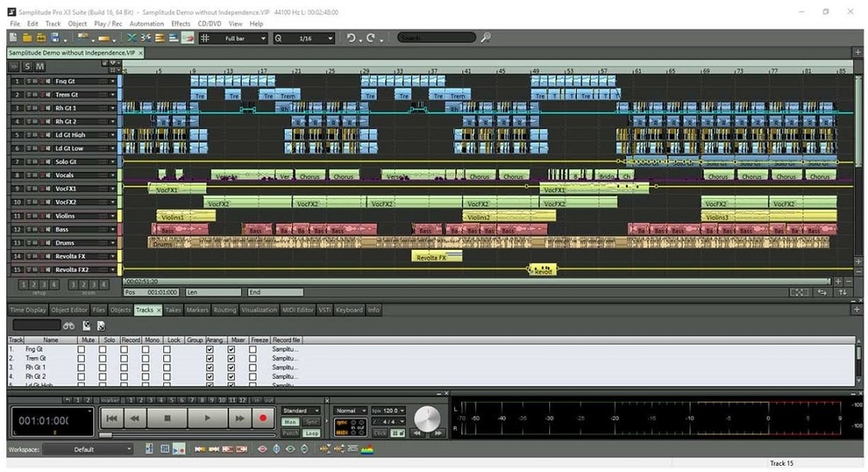Viewport: 868px width, 472px height.
Task: Click the red Record button
Action: (x=263, y=418)
